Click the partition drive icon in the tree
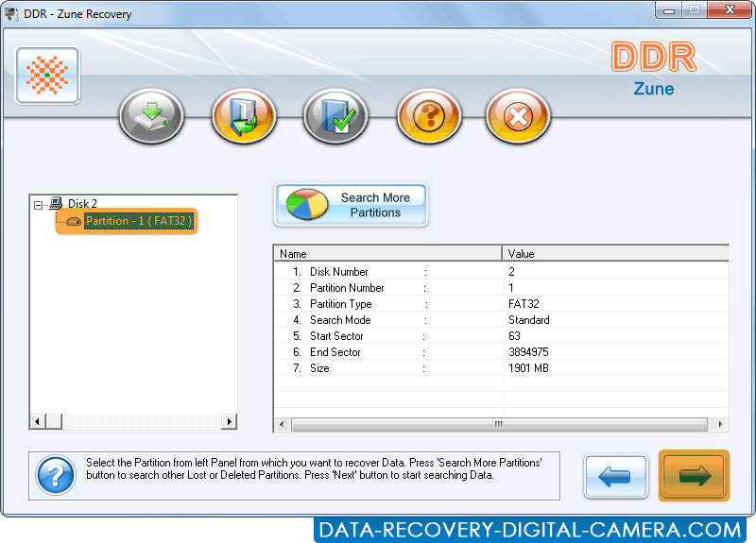This screenshot has height=543, width=756. pos(74,221)
